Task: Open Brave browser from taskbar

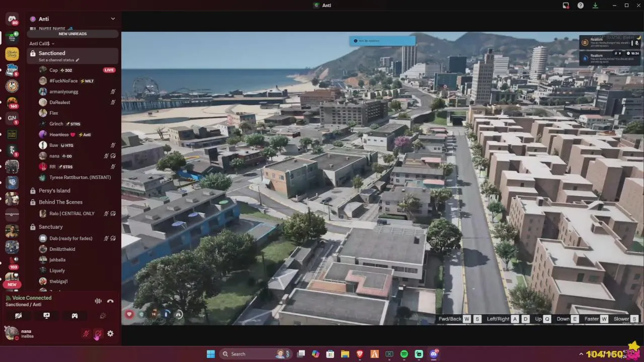Action: [x=360, y=354]
